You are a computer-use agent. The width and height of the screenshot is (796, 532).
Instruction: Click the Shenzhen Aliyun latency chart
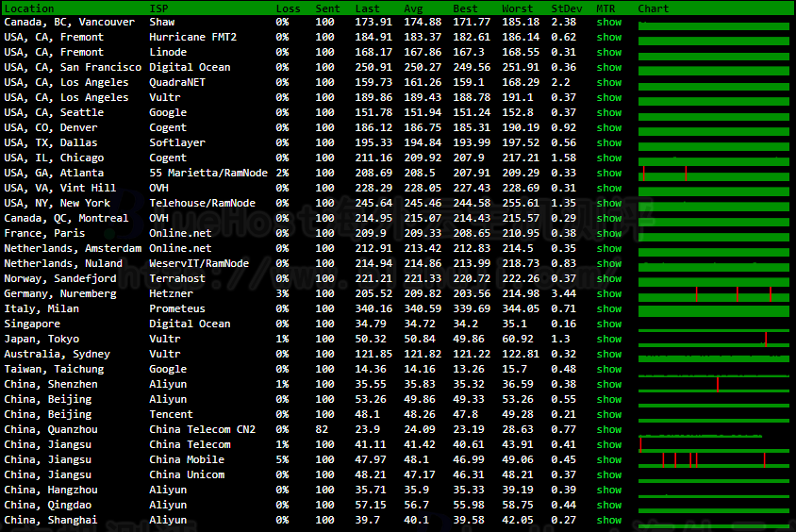[714, 384]
